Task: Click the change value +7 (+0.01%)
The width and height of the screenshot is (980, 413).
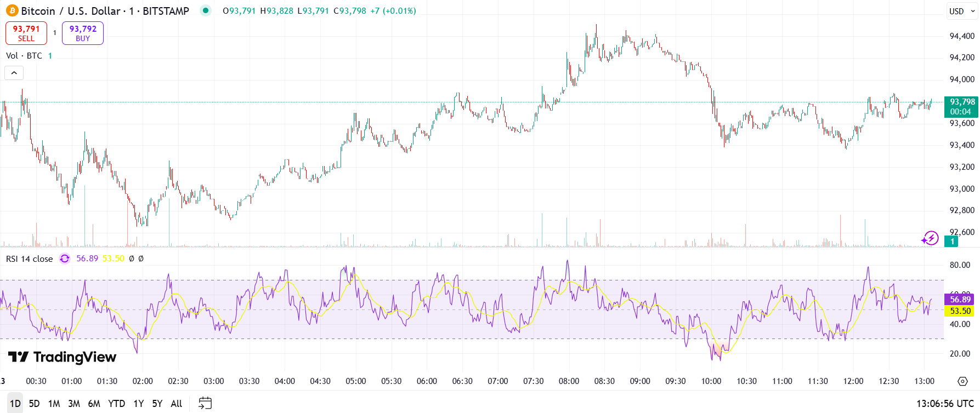Action: tap(393, 11)
